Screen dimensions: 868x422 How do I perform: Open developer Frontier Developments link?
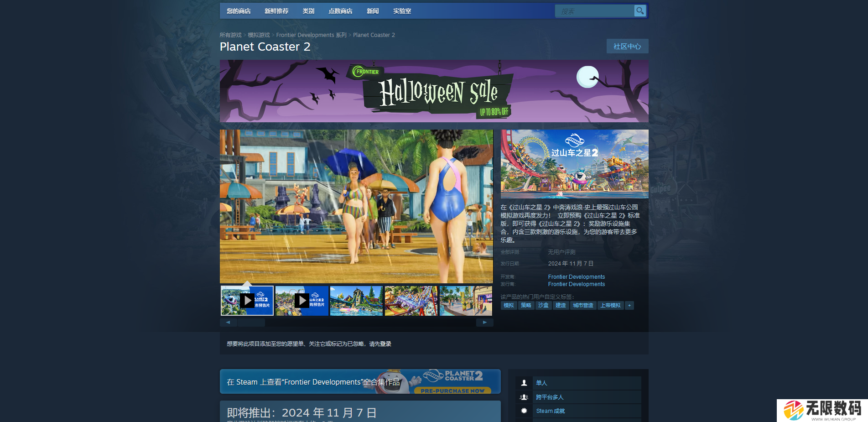tap(577, 277)
